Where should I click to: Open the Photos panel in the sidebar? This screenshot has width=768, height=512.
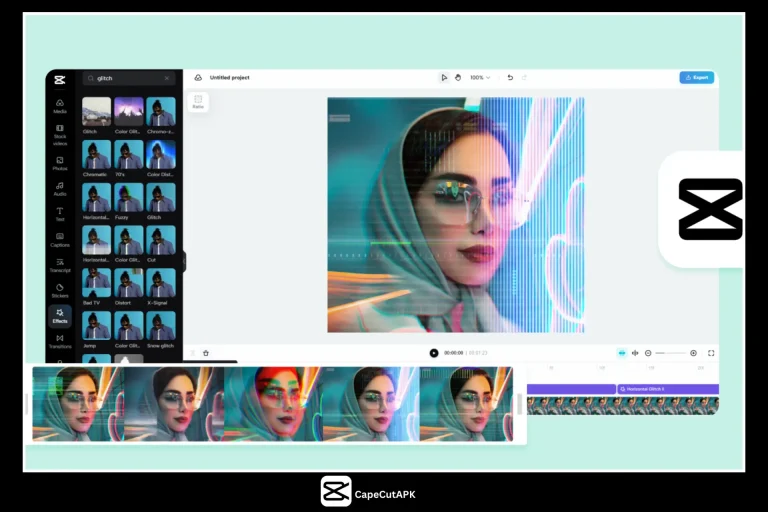(x=60, y=164)
